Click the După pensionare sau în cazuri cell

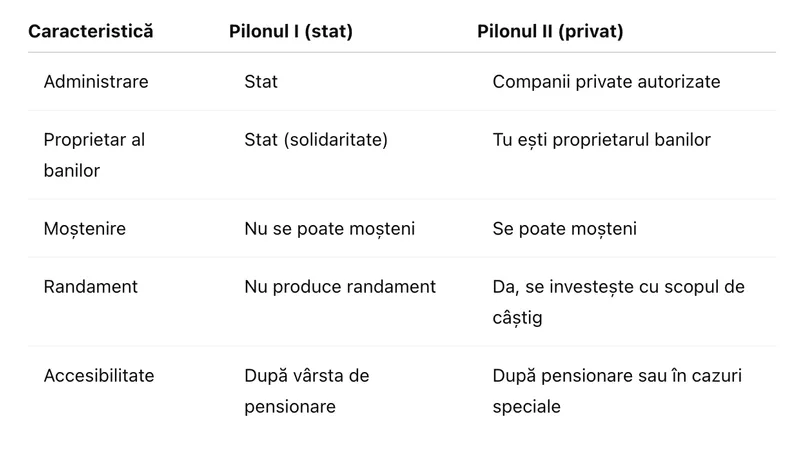(617, 376)
